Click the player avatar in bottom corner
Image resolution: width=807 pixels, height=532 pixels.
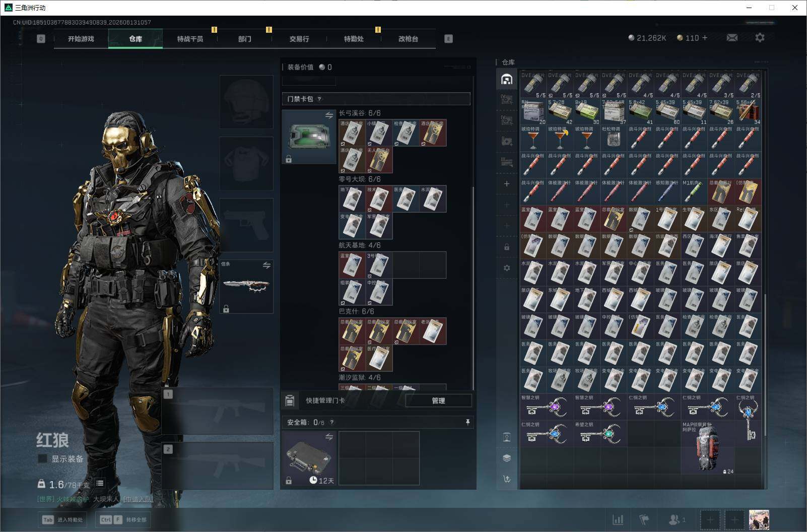(x=759, y=519)
